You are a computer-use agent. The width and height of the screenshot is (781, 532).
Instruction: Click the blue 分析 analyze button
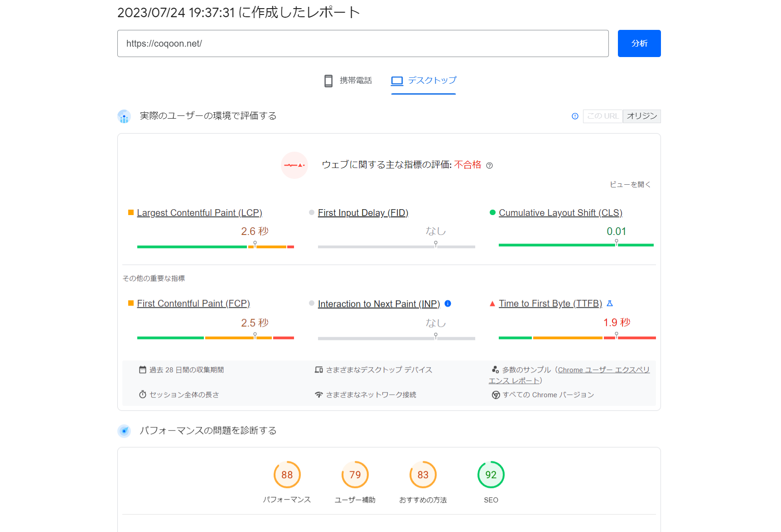(639, 43)
